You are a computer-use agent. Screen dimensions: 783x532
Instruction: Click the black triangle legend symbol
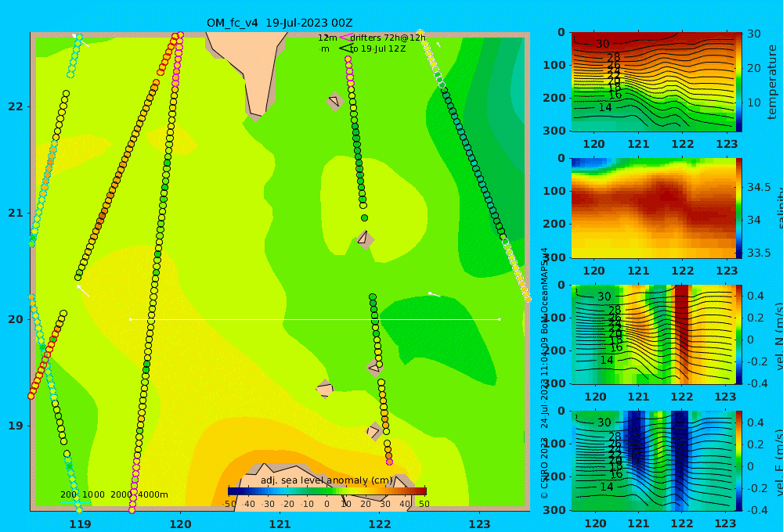(x=346, y=49)
